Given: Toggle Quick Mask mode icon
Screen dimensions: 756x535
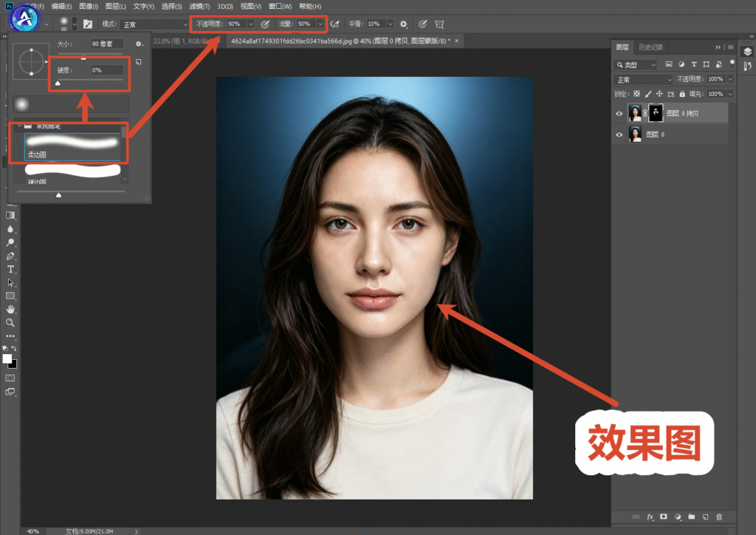Looking at the screenshot, I should point(10,378).
